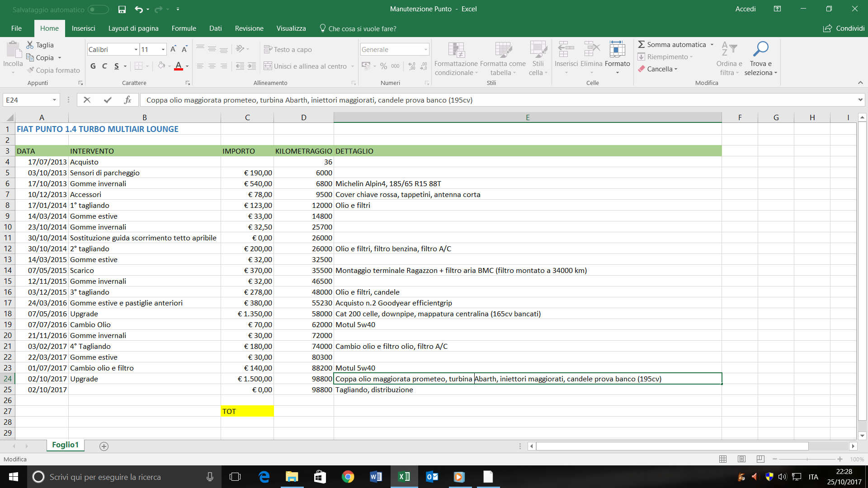868x488 pixels.
Task: Open the Windows Start menu
Action: click(13, 477)
